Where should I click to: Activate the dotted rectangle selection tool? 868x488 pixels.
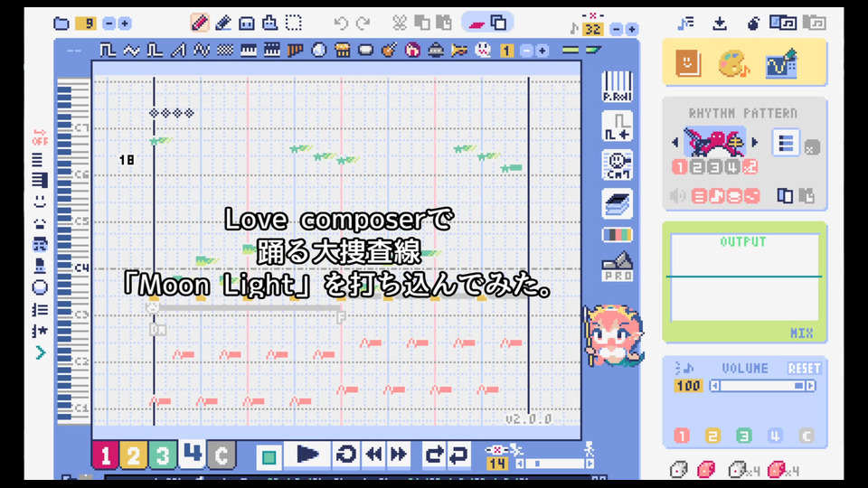pyautogui.click(x=293, y=23)
